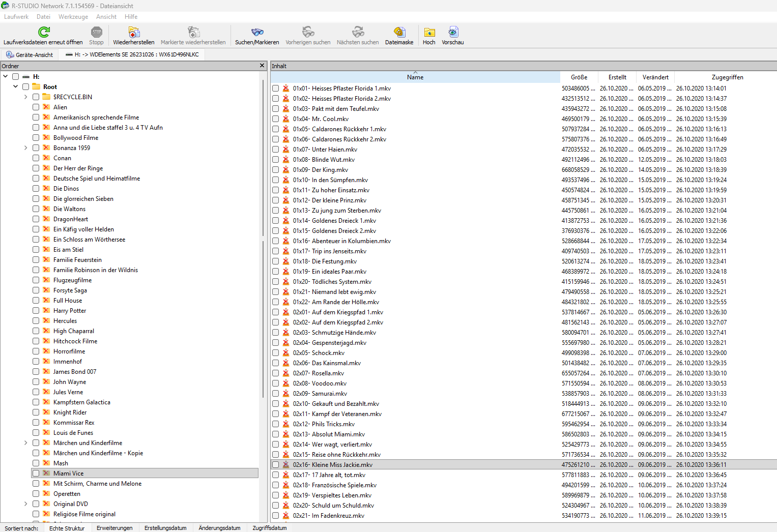Check the box for 01x22- Am Rande der Hölle.mkv
This screenshot has width=777, height=532.
[x=276, y=302]
